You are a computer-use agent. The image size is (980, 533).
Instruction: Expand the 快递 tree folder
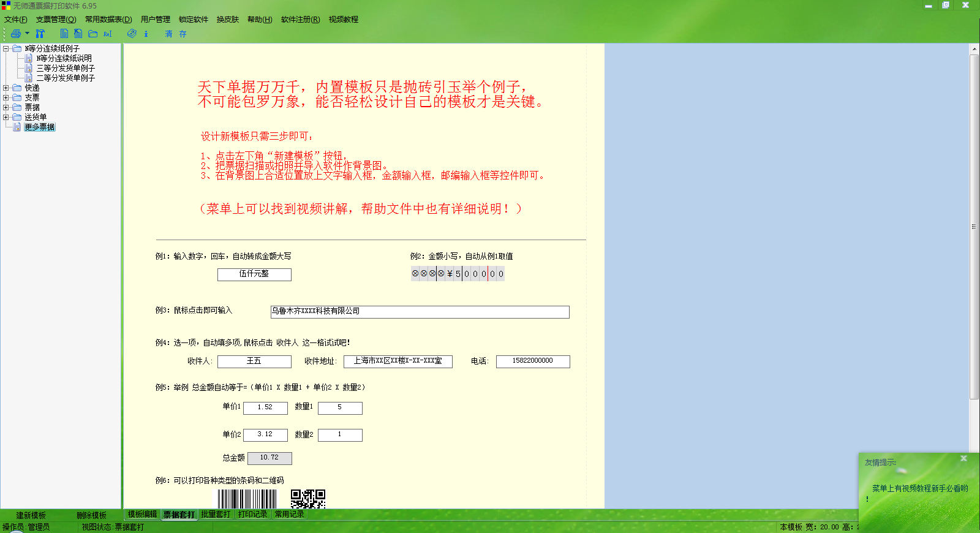click(6, 88)
